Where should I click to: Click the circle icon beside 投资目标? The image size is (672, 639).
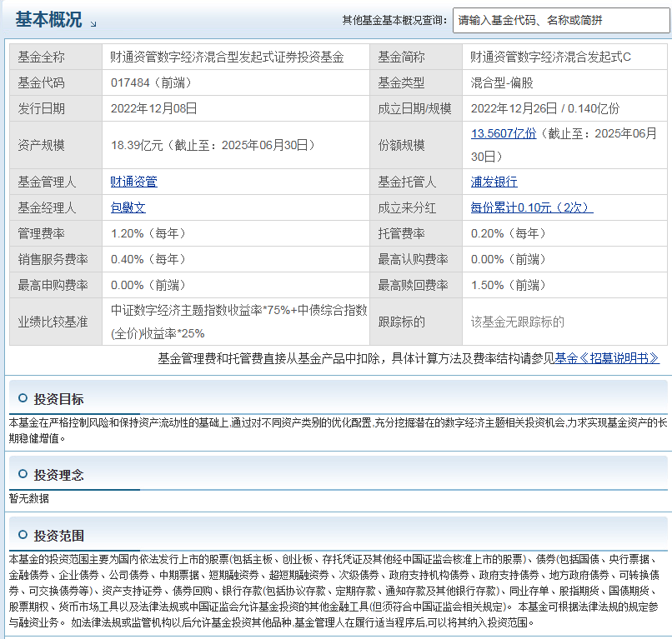pos(23,398)
